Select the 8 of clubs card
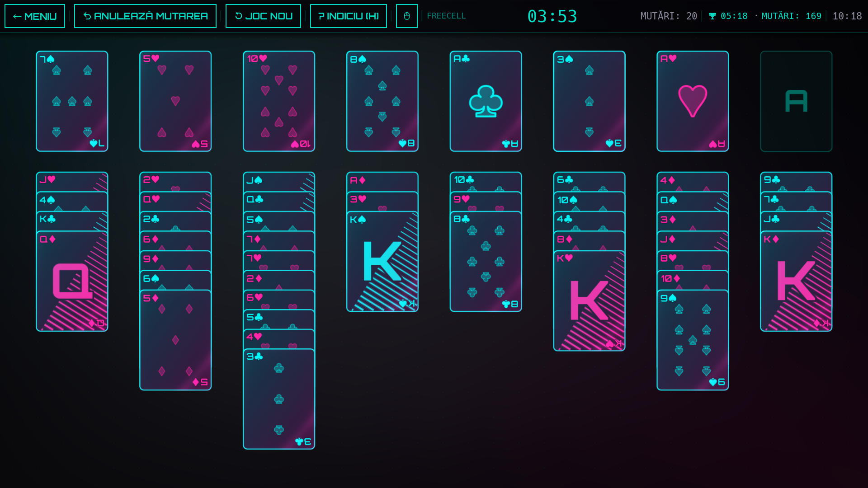 [486, 262]
